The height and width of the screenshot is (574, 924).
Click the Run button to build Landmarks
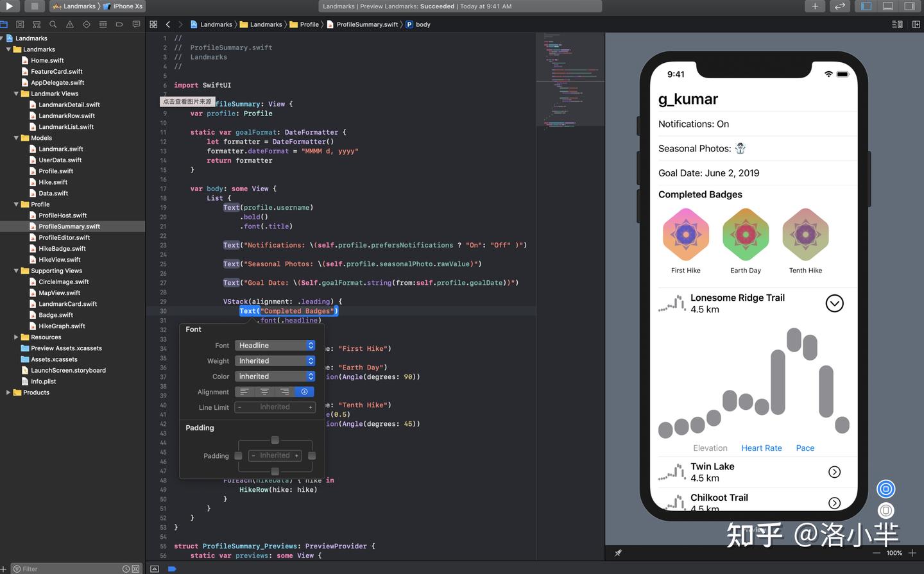[9, 6]
